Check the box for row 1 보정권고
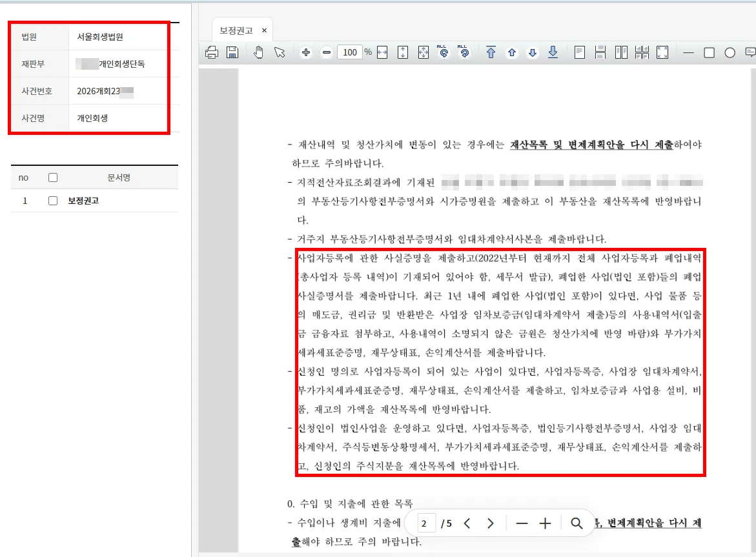 tap(53, 201)
